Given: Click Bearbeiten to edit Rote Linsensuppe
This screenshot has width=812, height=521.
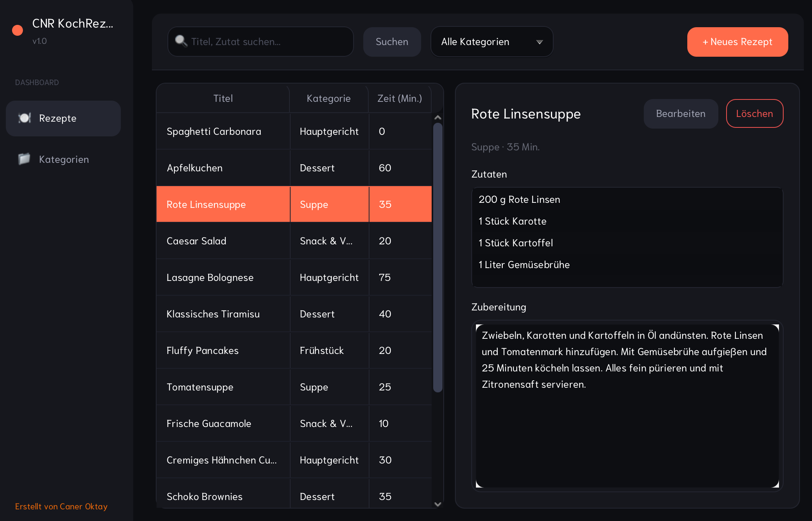Looking at the screenshot, I should 681,114.
